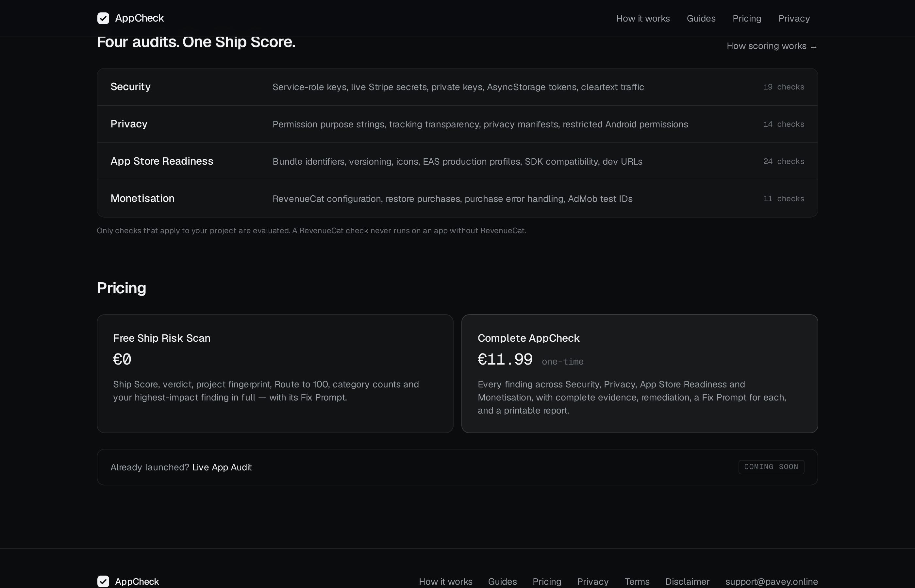
Task: Choose the Complete AppCheck card title
Action: click(528, 338)
